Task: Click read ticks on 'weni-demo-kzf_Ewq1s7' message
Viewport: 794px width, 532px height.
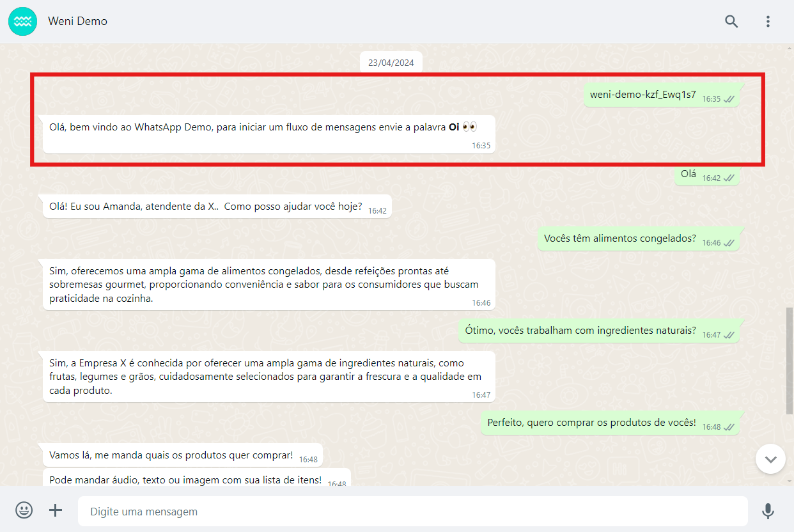Action: point(728,99)
